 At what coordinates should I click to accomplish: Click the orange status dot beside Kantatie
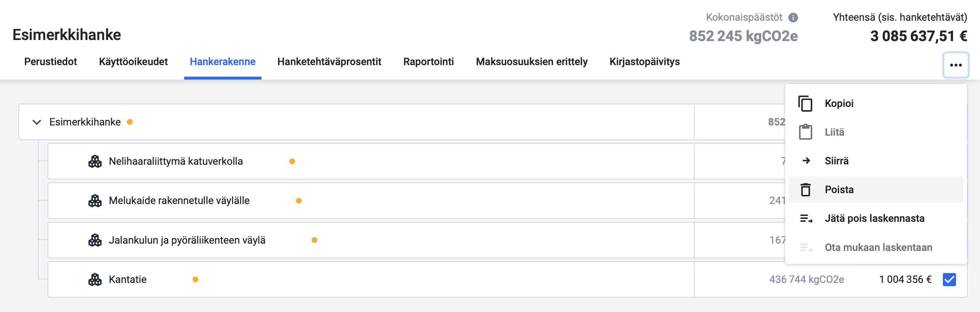(195, 279)
